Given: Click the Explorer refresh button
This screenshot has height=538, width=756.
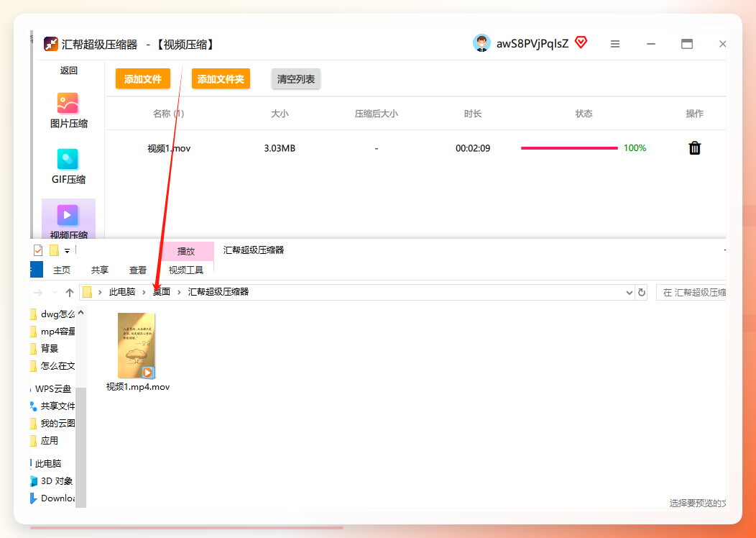Looking at the screenshot, I should 641,293.
